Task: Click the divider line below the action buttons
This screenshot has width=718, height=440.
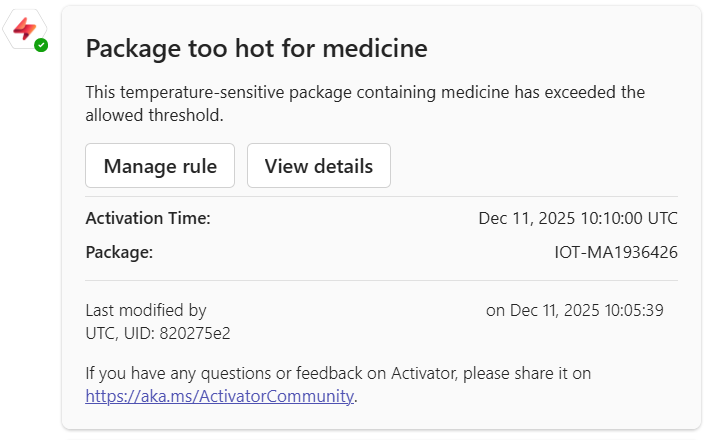Action: click(381, 196)
